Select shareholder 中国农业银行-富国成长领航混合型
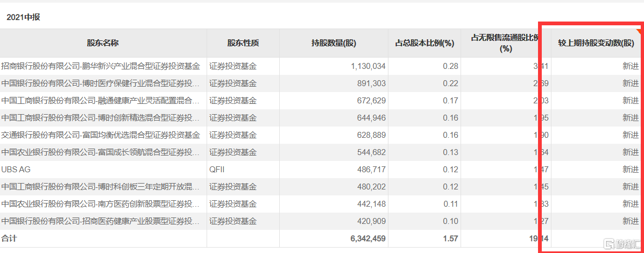Screen dimensions: 644x253 click(101, 152)
